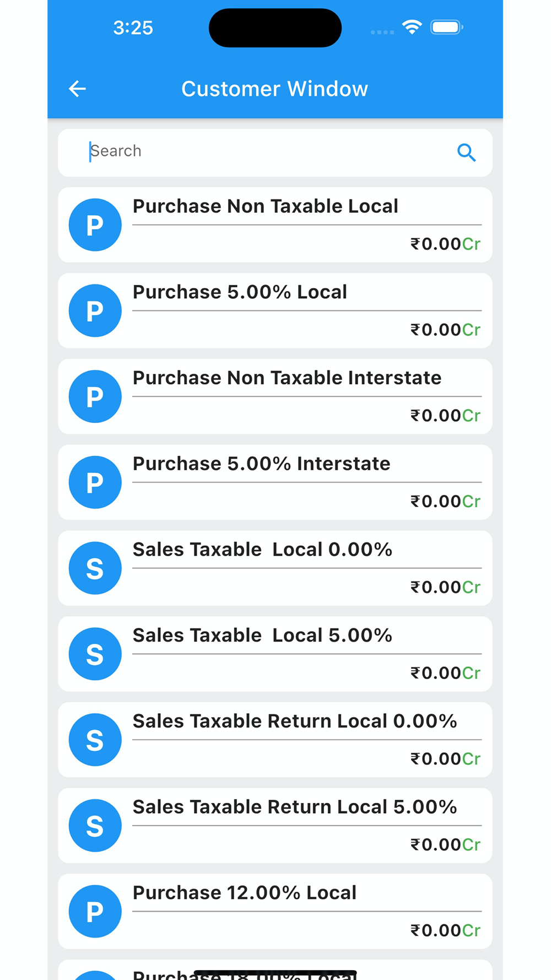
Task: Tap the P avatar beside Purchase 12.00% Local
Action: tap(95, 912)
